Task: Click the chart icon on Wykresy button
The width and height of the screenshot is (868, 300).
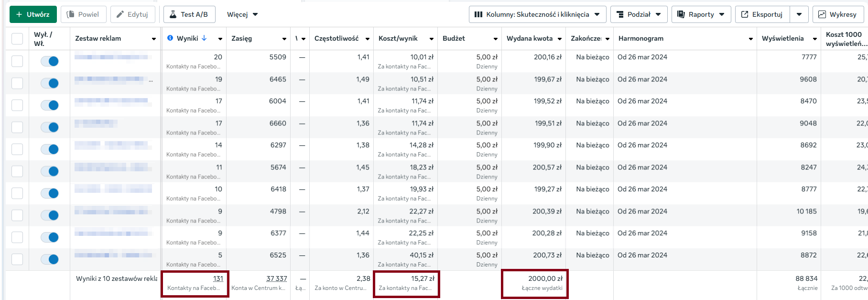Action: [x=822, y=14]
